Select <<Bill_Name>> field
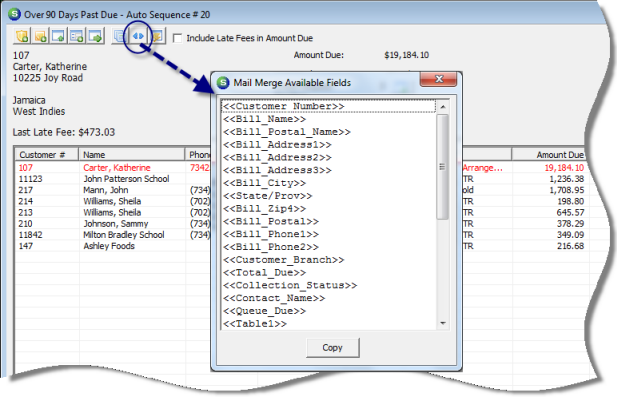The height and width of the screenshot is (397, 617). pos(329,119)
